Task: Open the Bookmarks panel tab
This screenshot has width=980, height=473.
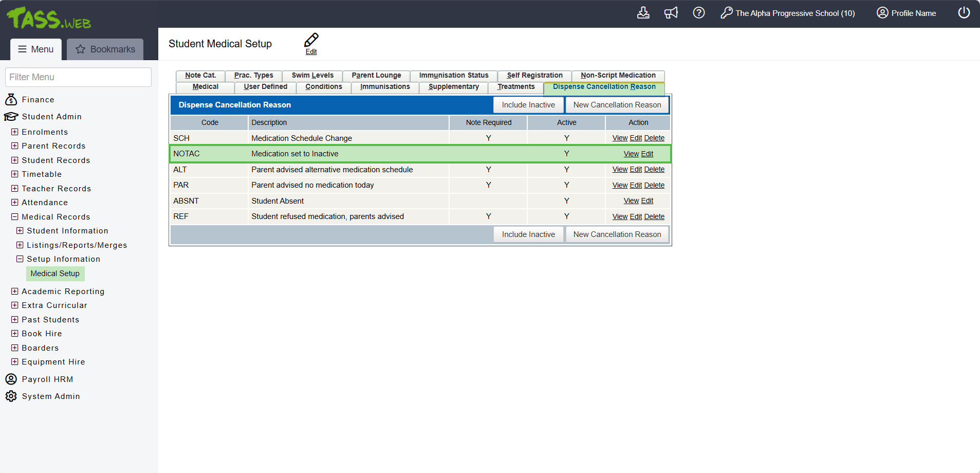Action: 105,49
